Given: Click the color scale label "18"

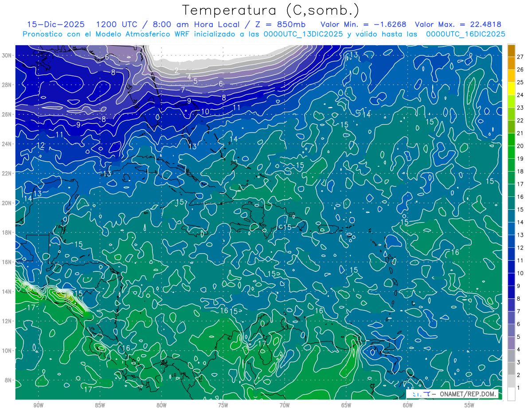Looking at the screenshot, I should 520,171.
